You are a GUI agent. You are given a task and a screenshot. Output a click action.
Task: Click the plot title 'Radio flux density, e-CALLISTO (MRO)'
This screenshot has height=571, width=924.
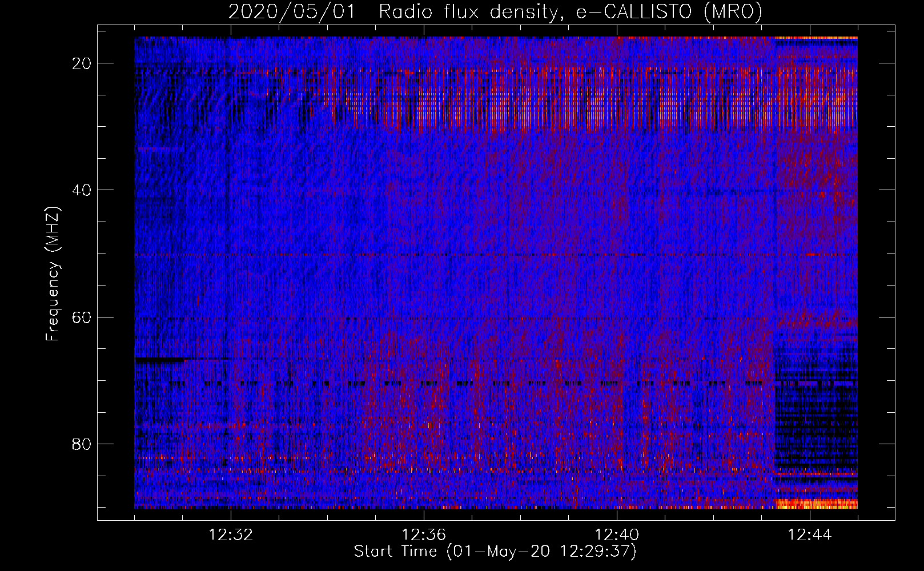coord(570,11)
